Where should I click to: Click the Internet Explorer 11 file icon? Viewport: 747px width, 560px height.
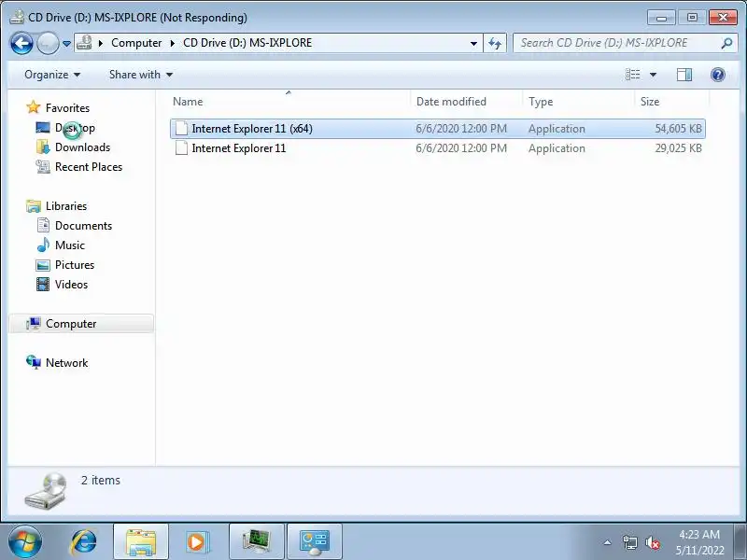point(181,148)
